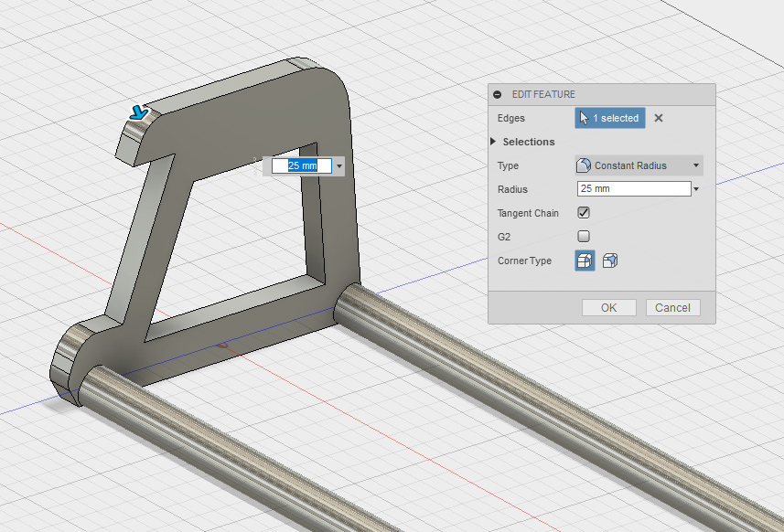This screenshot has height=532, width=784.
Task: Click the Radius input field in the dialog
Action: 633,188
